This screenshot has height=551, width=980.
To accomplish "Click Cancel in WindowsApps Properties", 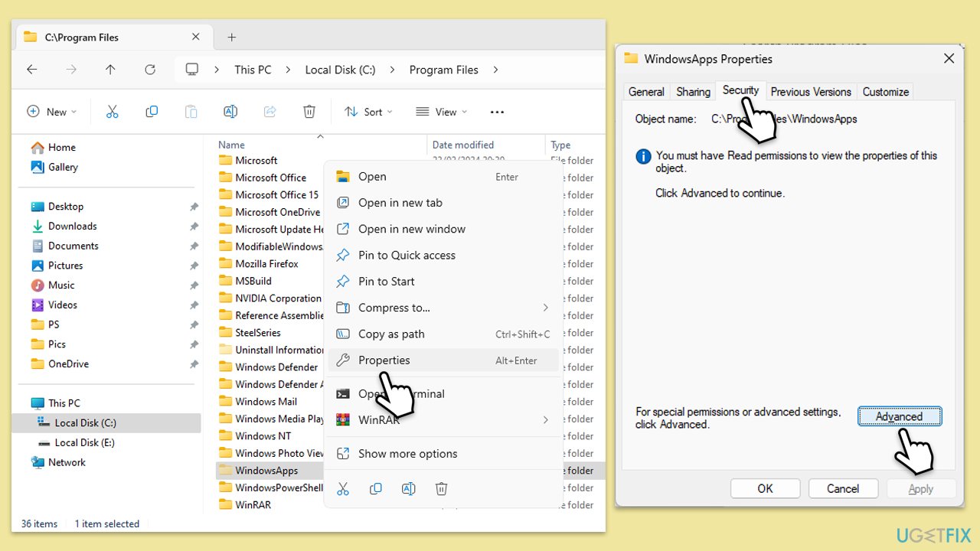I will (x=842, y=488).
